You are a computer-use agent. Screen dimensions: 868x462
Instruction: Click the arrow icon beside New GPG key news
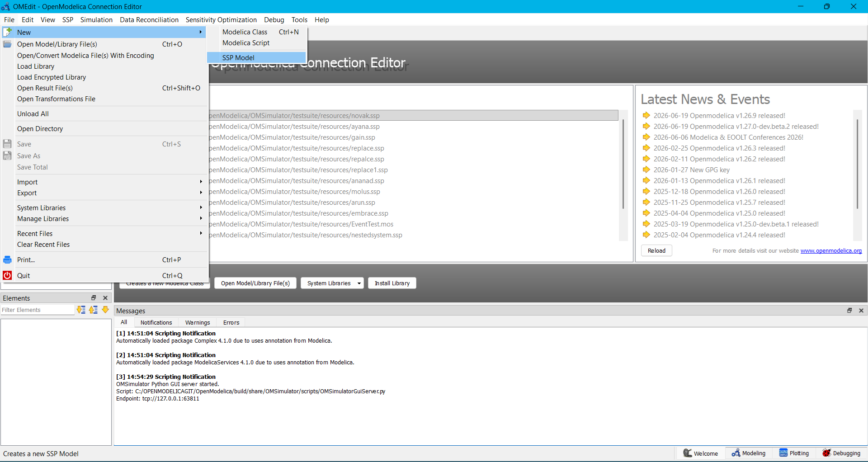click(x=646, y=170)
